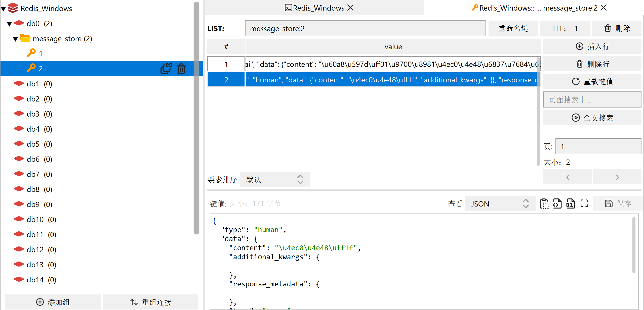This screenshot has width=644, height=310.
Task: Click the orange key icon for key 1
Action: pos(31,53)
